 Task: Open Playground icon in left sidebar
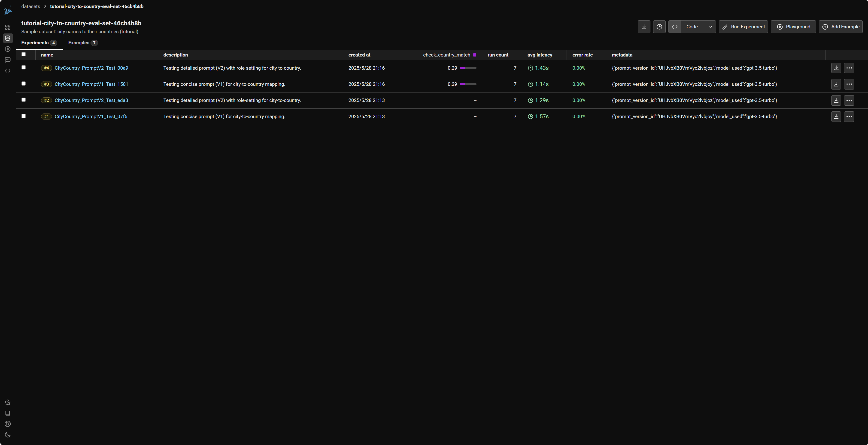coord(8,49)
